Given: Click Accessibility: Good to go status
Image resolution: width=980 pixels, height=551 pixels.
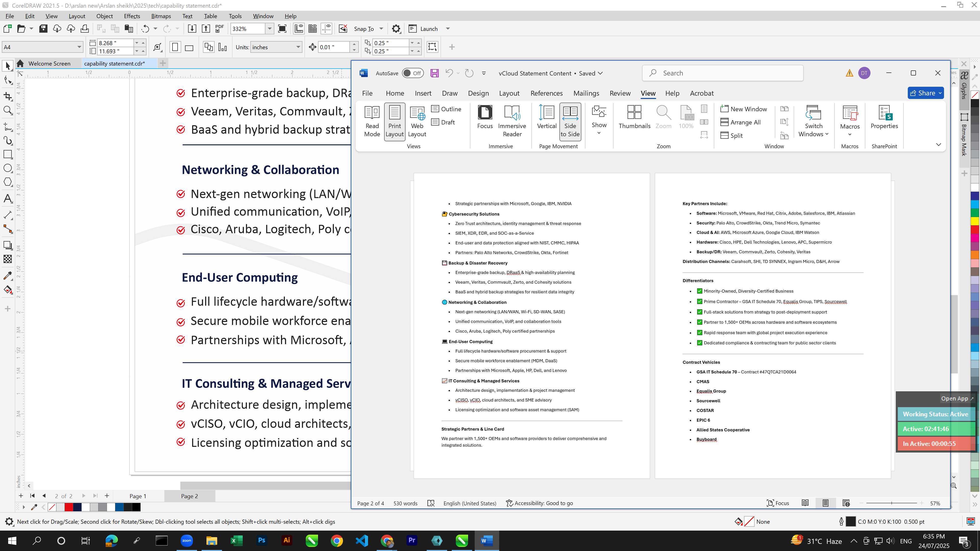Looking at the screenshot, I should tap(539, 503).
